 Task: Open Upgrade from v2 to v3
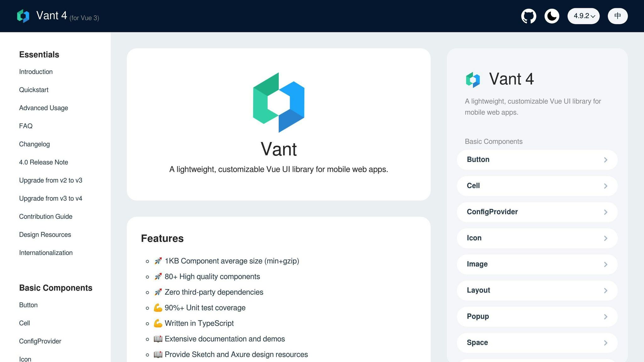[x=51, y=180]
